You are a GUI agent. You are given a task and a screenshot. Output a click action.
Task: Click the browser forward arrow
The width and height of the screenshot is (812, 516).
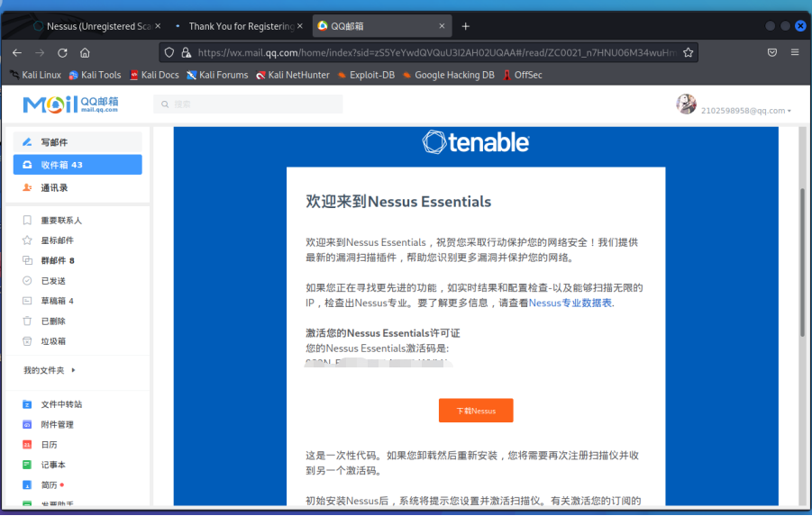coord(40,53)
